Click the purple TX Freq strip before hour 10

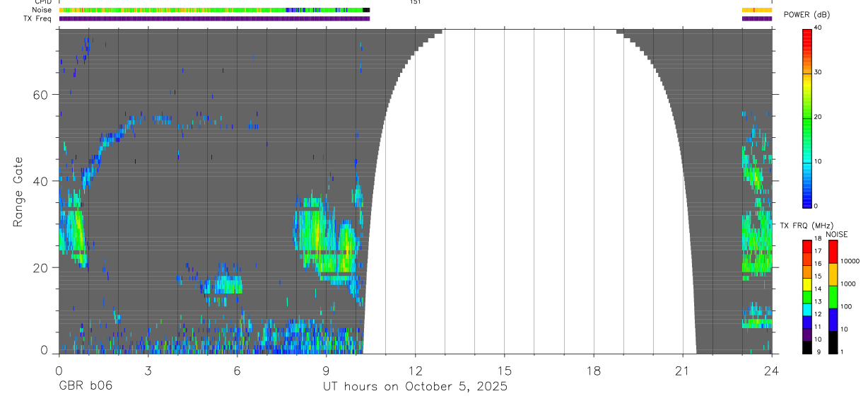point(214,18)
